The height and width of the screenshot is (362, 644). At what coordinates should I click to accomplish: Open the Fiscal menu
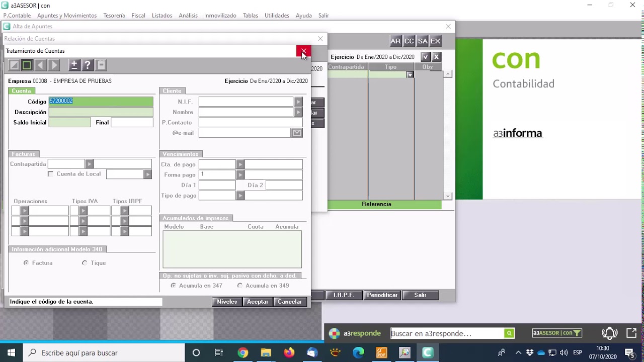138,16
